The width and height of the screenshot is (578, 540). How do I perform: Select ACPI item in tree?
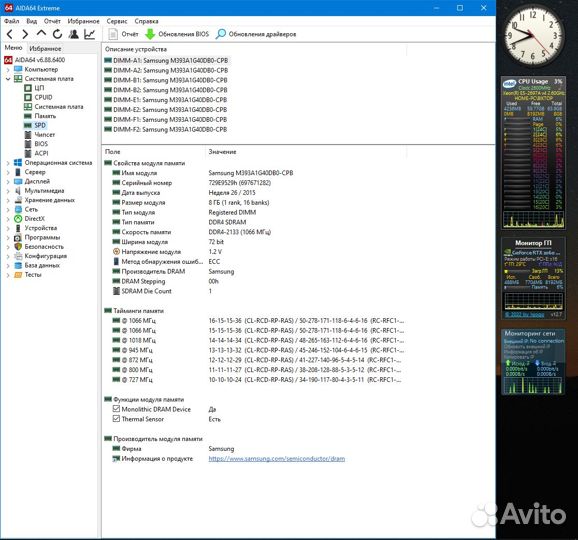pos(36,153)
